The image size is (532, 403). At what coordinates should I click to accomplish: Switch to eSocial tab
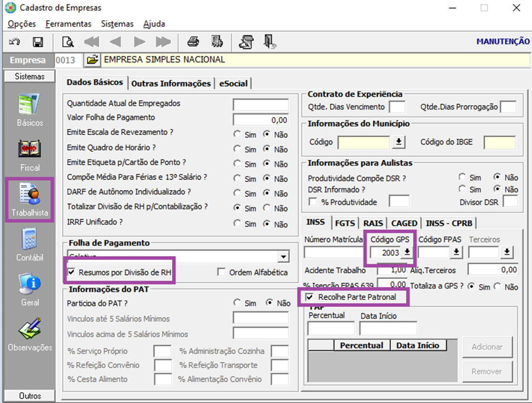point(233,83)
